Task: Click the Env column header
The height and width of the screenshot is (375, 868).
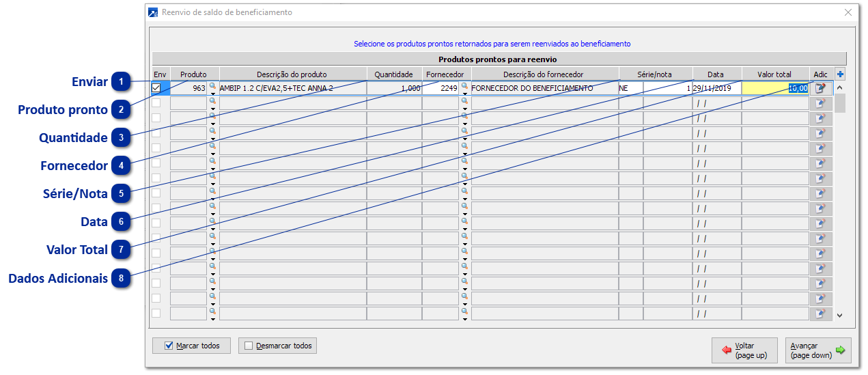Action: (x=160, y=74)
